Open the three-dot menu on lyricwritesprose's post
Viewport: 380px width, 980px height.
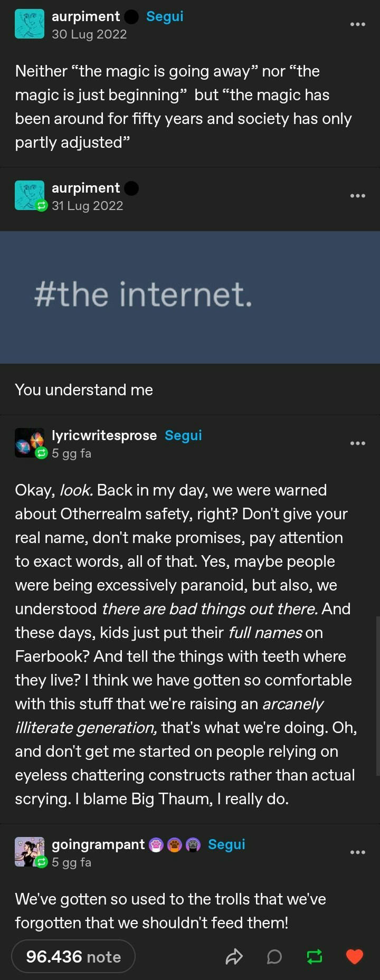[358, 443]
